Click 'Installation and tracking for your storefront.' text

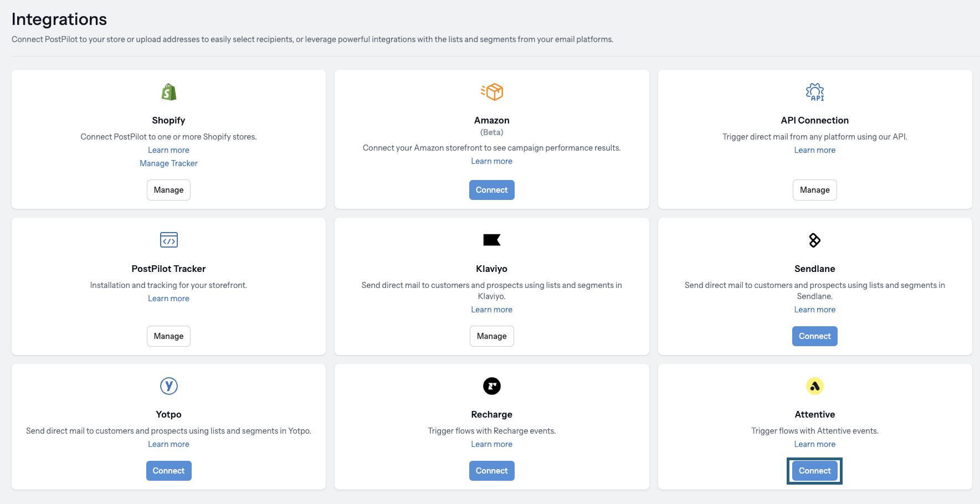(169, 285)
